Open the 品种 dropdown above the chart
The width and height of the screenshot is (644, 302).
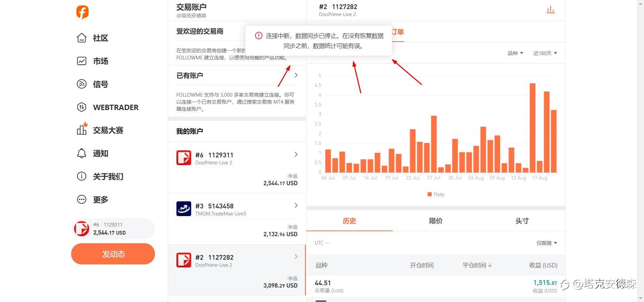click(x=515, y=53)
